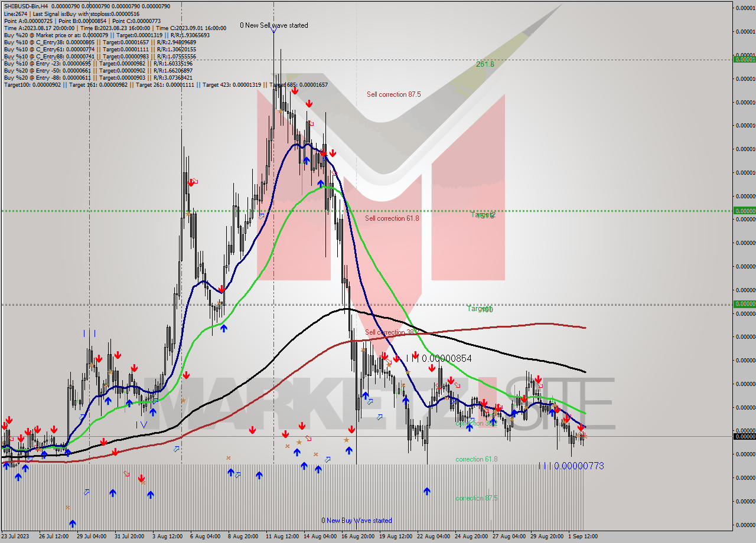Image resolution: width=756 pixels, height=543 pixels.
Task: Click the '3 Aug 12:00' time axis label
Action: point(167,537)
